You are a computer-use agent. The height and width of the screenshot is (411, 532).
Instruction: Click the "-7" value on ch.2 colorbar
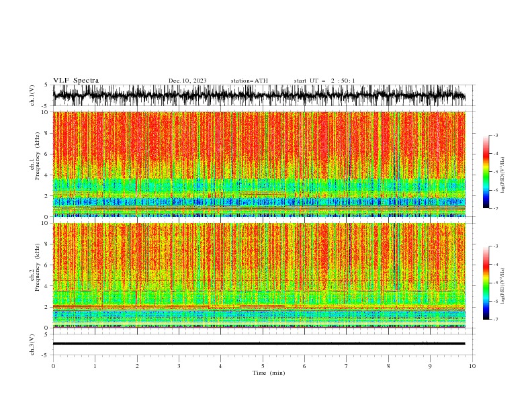point(496,320)
